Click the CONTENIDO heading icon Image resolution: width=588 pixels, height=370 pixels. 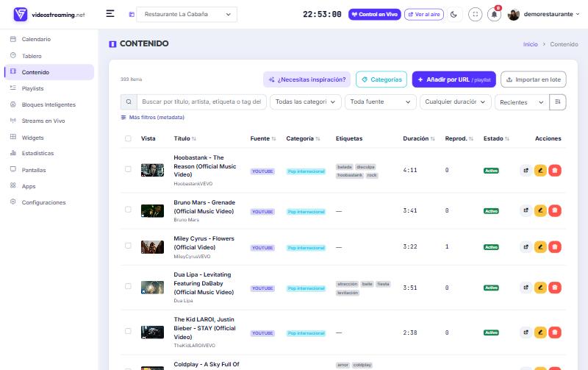pyautogui.click(x=112, y=44)
